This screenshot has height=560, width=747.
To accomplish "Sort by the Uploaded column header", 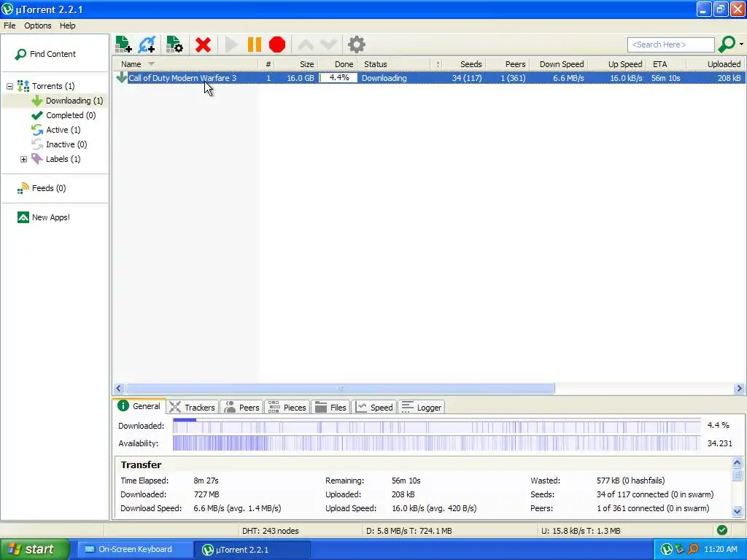I will click(715, 64).
